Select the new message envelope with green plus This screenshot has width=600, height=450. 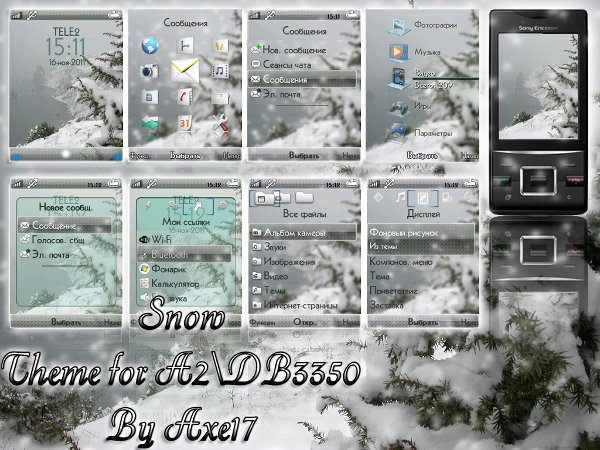(256, 49)
